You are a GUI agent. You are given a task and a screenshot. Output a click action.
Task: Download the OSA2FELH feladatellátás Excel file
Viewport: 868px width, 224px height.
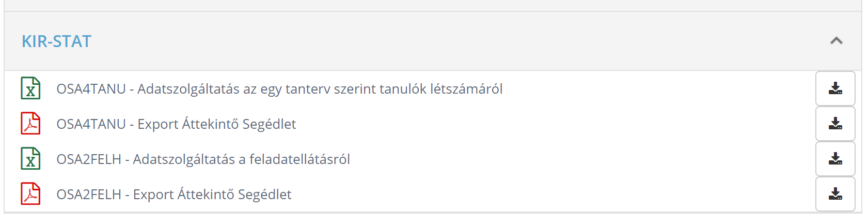click(x=835, y=159)
